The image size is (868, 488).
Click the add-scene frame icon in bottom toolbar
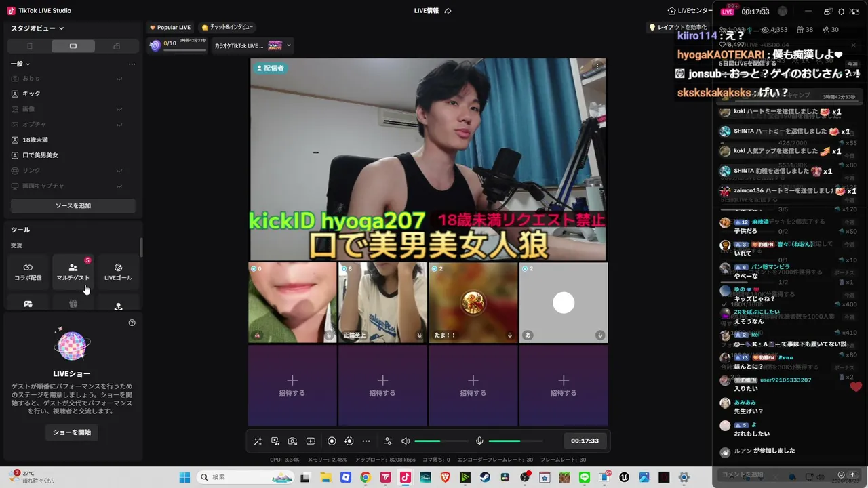pyautogui.click(x=311, y=441)
